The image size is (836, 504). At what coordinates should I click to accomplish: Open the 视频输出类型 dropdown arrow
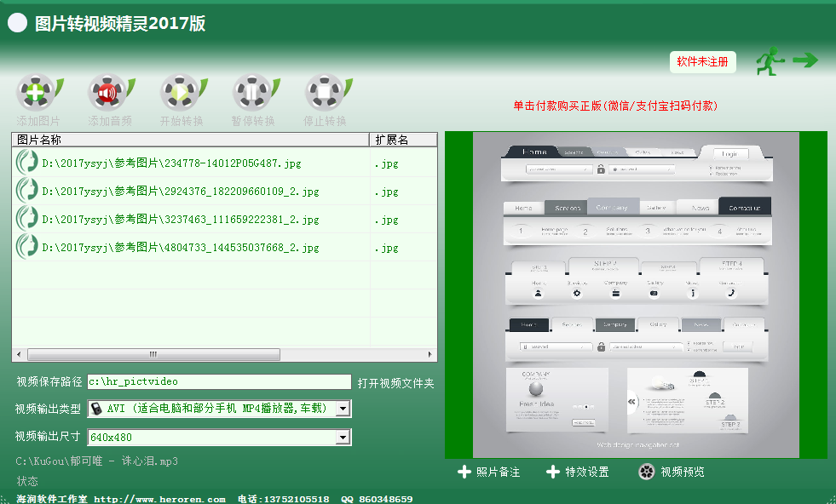tap(343, 409)
